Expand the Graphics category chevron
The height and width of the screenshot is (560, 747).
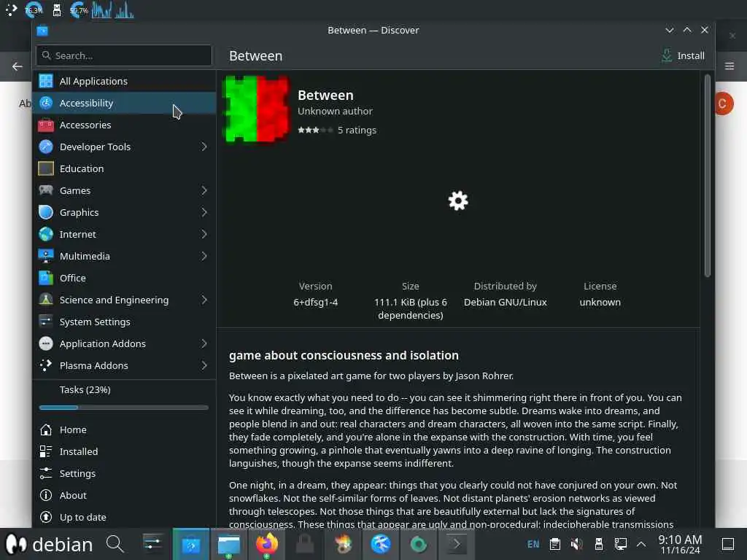click(204, 212)
